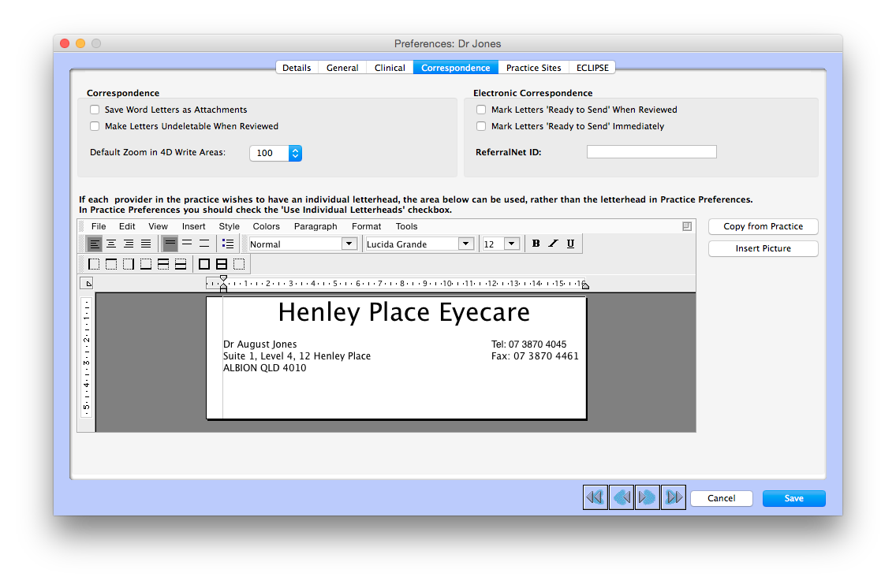Open Default Zoom 100 dropdown

coord(295,153)
